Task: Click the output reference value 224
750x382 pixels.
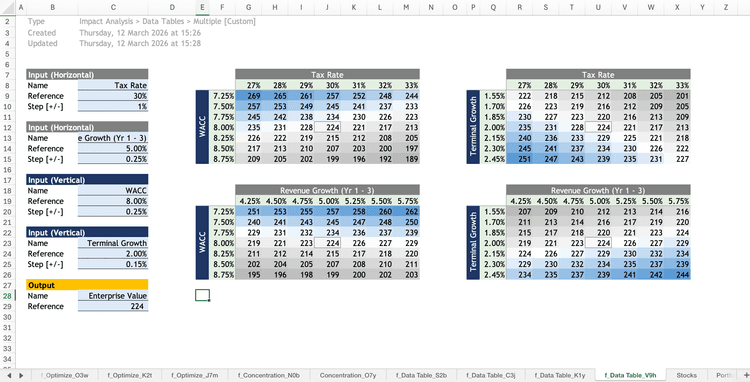Action: (113, 306)
